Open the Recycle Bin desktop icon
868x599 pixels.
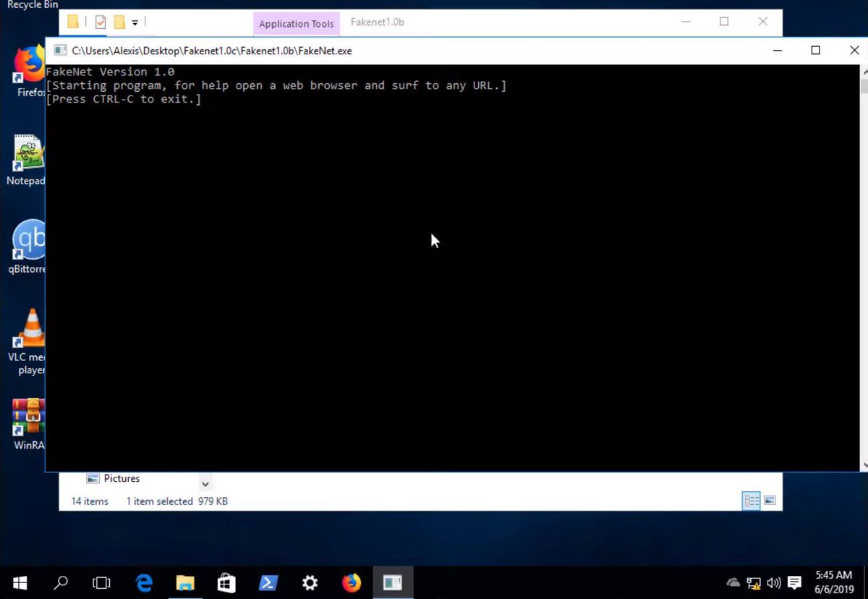32,4
